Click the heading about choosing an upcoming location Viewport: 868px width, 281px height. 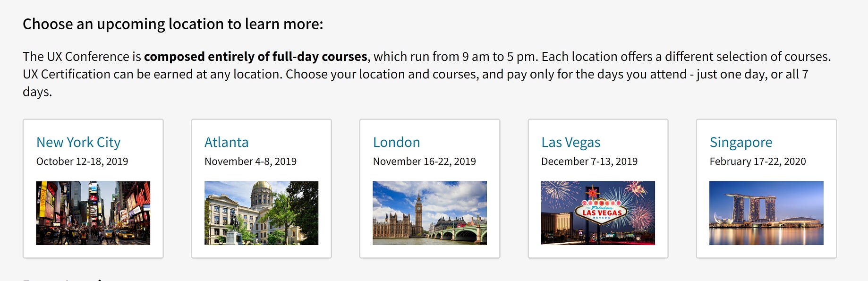173,23
